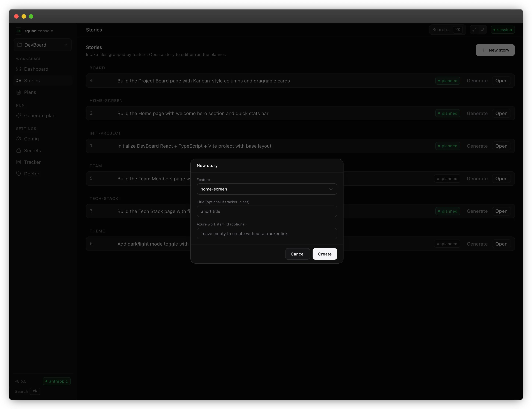Screen dimensions: 532x409
Task: Click the Dashboard grid icon in sidebar
Action: [x=19, y=69]
